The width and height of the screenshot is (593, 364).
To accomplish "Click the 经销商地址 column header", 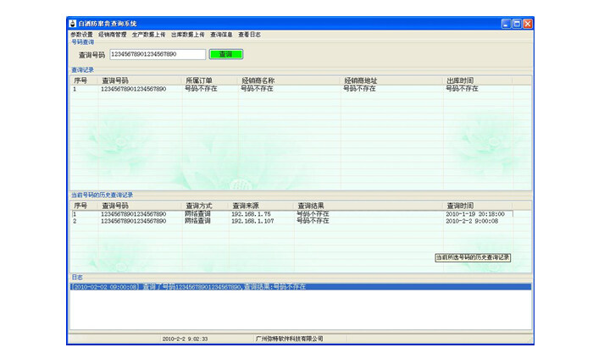I will pyautogui.click(x=360, y=80).
